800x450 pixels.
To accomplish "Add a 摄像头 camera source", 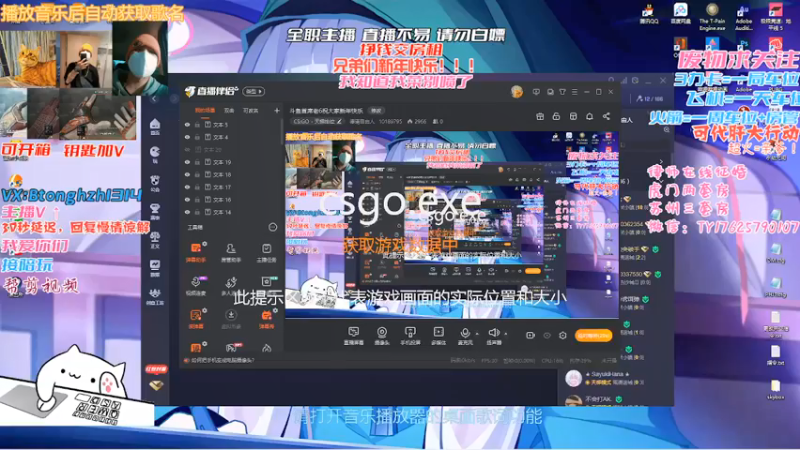I will click(x=382, y=336).
